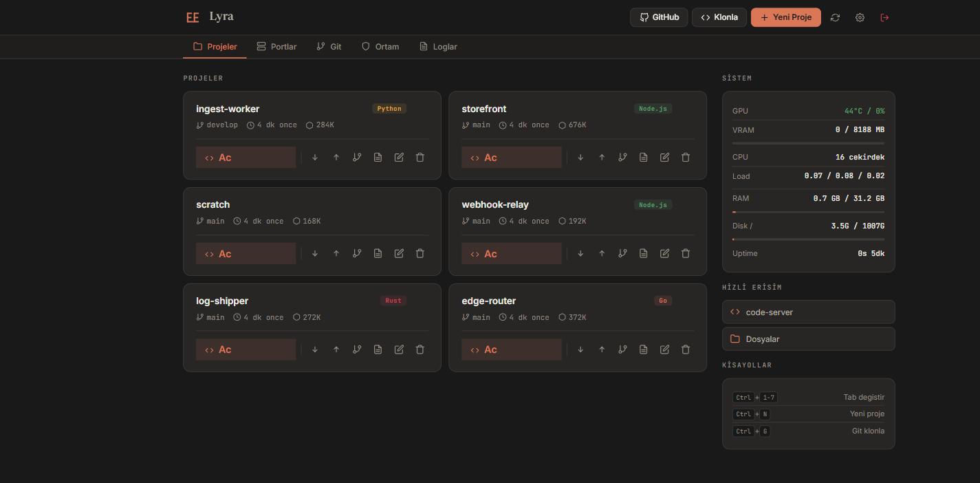Screen dimensions: 980x483
Task: Click the Go badge on edge-router
Action: 663,301
